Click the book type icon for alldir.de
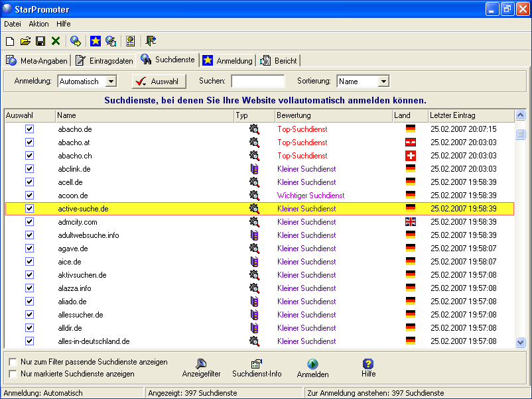 click(x=254, y=328)
